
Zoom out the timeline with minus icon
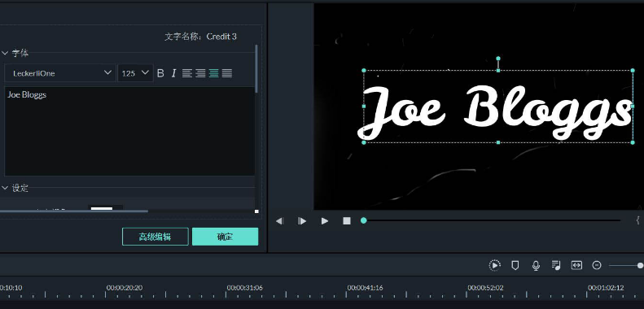tap(597, 266)
